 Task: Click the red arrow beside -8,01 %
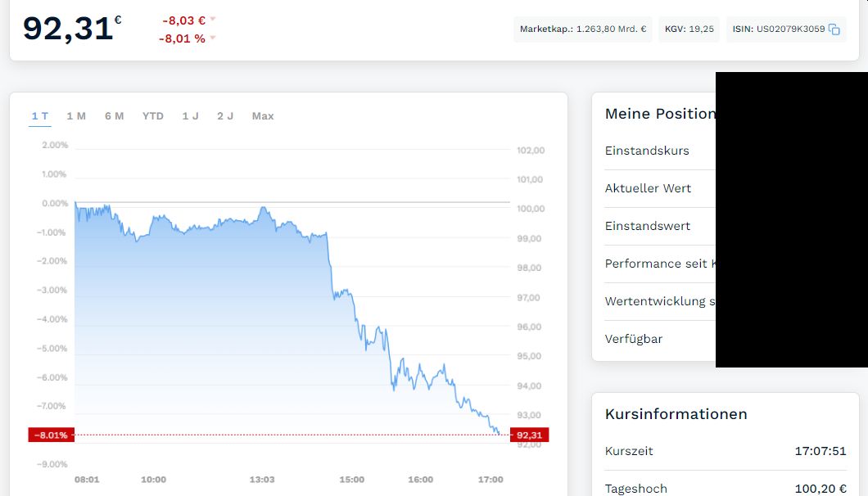[213, 38]
